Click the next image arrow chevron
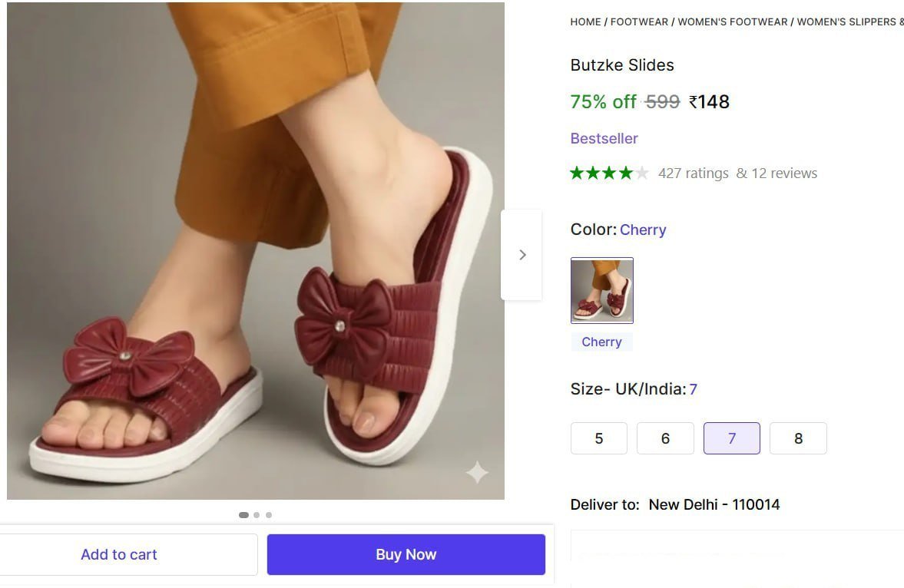The width and height of the screenshot is (904, 588). 522,255
